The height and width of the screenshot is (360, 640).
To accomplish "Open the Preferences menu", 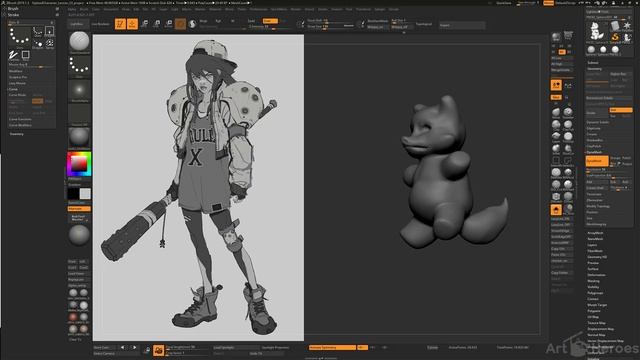I will 259,9.
